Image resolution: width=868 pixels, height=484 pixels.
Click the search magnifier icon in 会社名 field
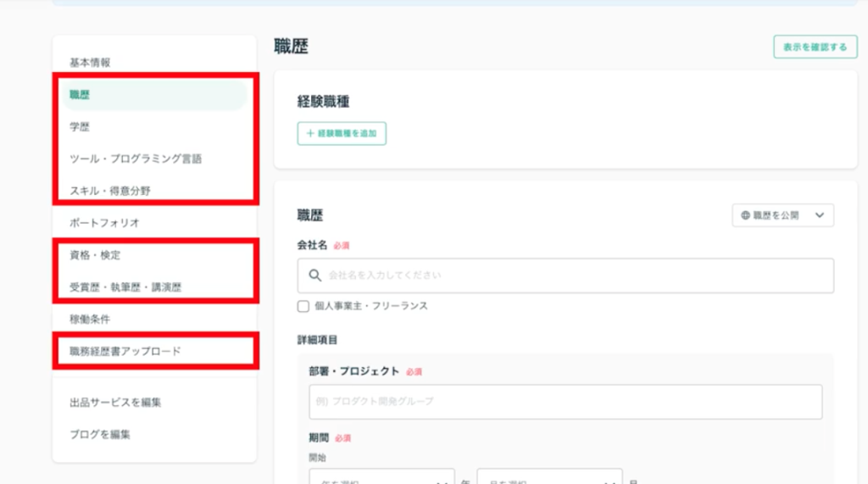tap(315, 275)
